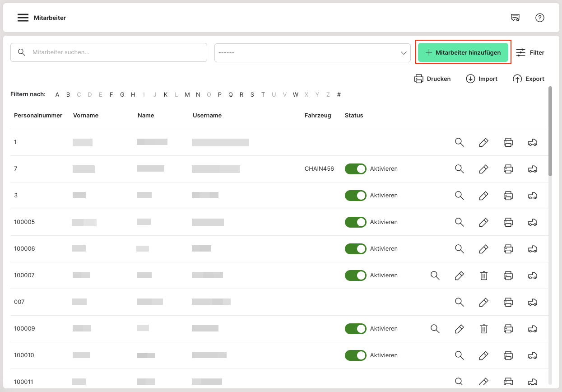View details of employee 1 via magnifier
The height and width of the screenshot is (392, 562).
[459, 142]
